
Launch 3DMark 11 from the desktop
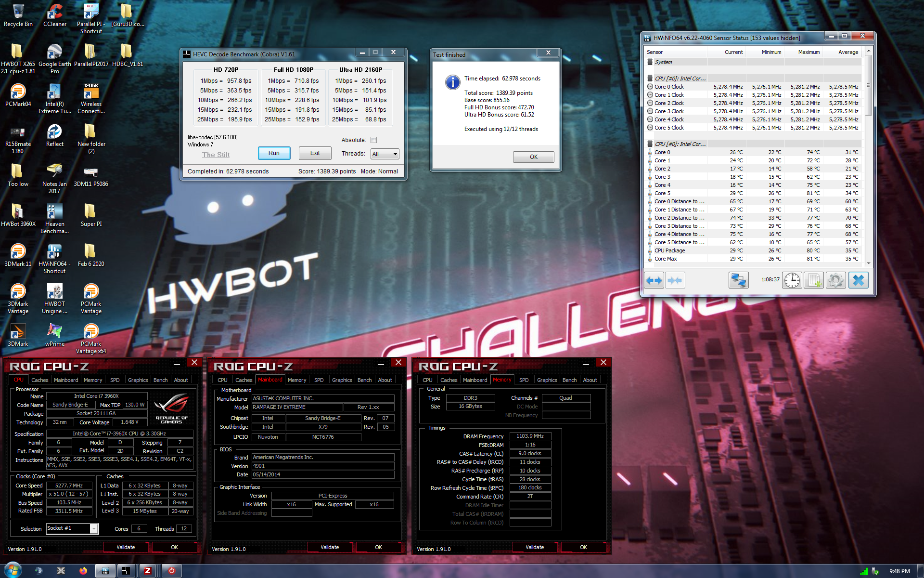point(18,255)
